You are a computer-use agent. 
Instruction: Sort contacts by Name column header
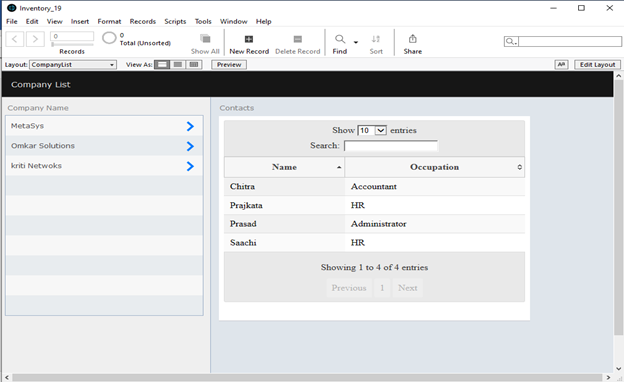[285, 167]
